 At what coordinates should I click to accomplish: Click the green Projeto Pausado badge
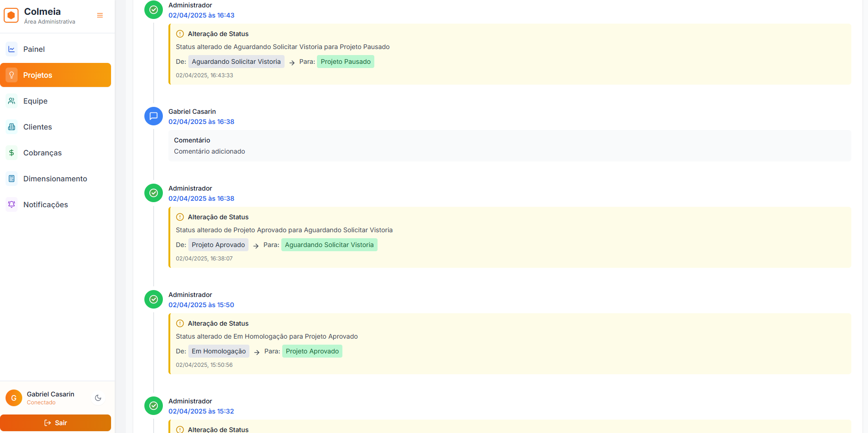(346, 62)
